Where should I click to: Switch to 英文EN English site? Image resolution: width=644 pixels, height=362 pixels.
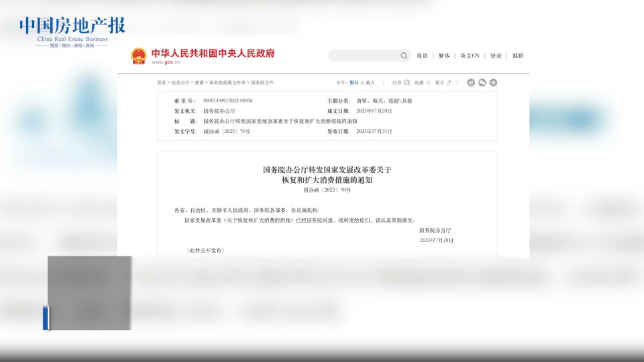coord(470,56)
